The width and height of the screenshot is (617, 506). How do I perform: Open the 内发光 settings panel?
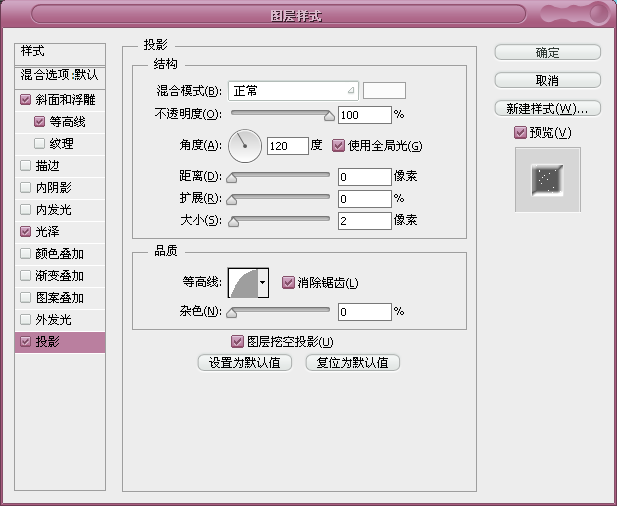pos(54,210)
